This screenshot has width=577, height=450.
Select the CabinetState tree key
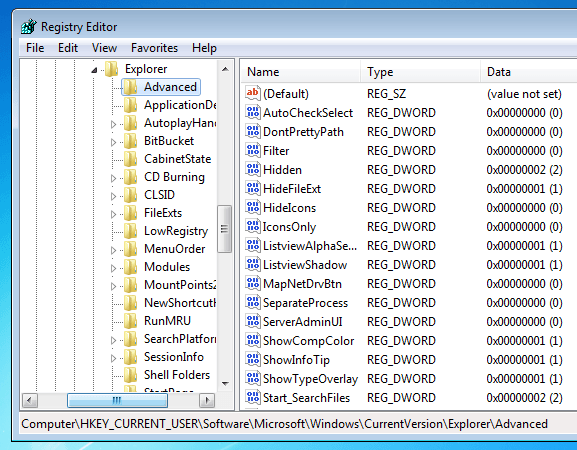pos(177,159)
